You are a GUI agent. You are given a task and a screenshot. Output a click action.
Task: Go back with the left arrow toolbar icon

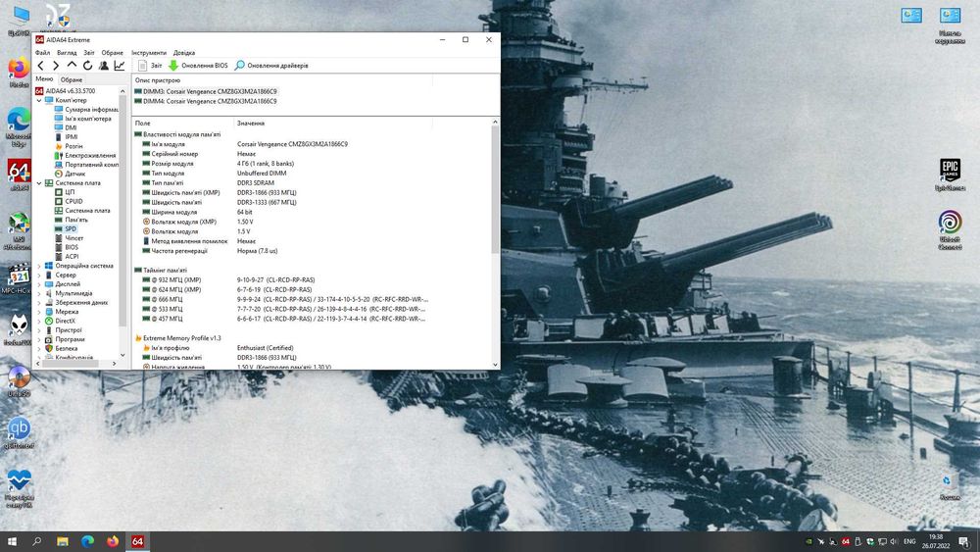(41, 65)
